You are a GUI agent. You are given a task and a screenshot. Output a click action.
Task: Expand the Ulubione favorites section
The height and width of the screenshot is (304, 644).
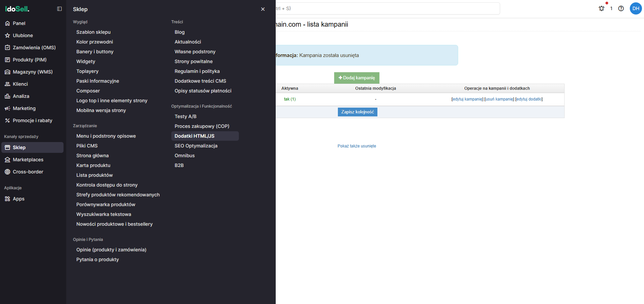[22, 35]
